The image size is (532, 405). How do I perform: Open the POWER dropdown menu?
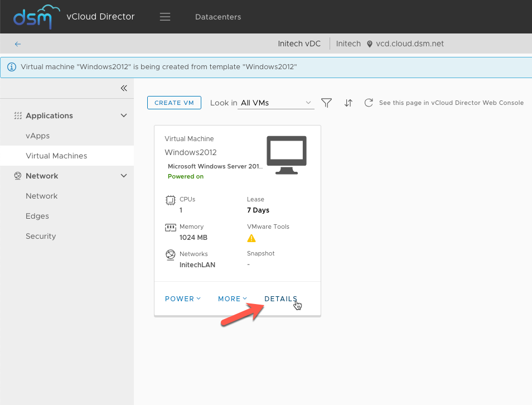(x=183, y=299)
